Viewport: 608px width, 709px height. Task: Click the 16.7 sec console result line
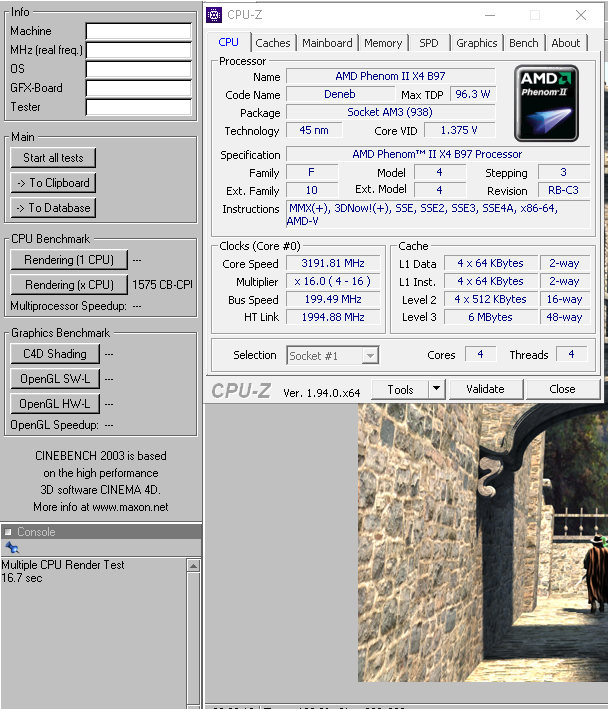22,578
